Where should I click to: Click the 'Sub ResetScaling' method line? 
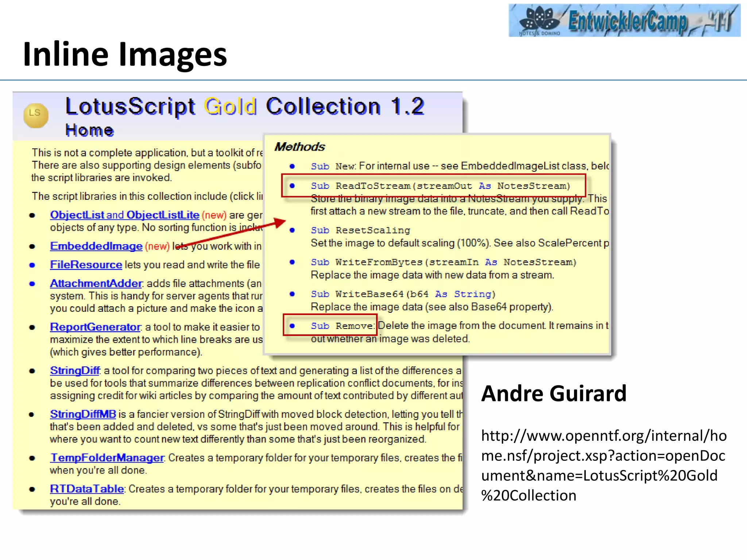click(x=360, y=230)
